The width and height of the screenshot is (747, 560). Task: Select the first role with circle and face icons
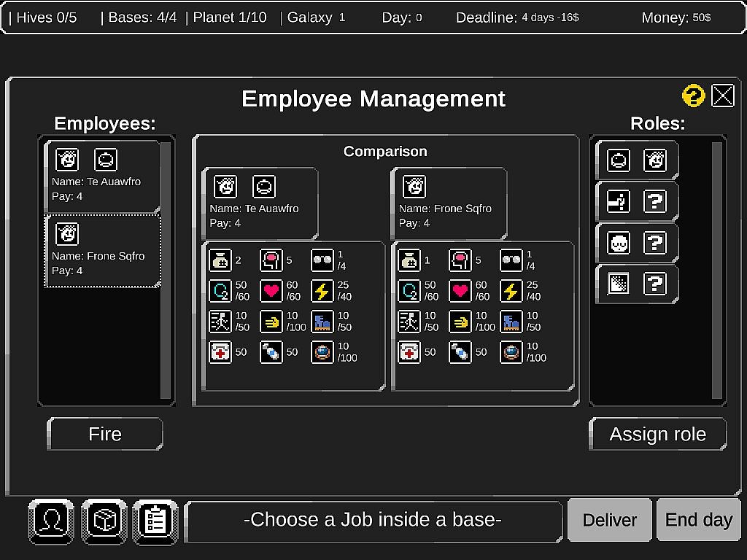[637, 160]
